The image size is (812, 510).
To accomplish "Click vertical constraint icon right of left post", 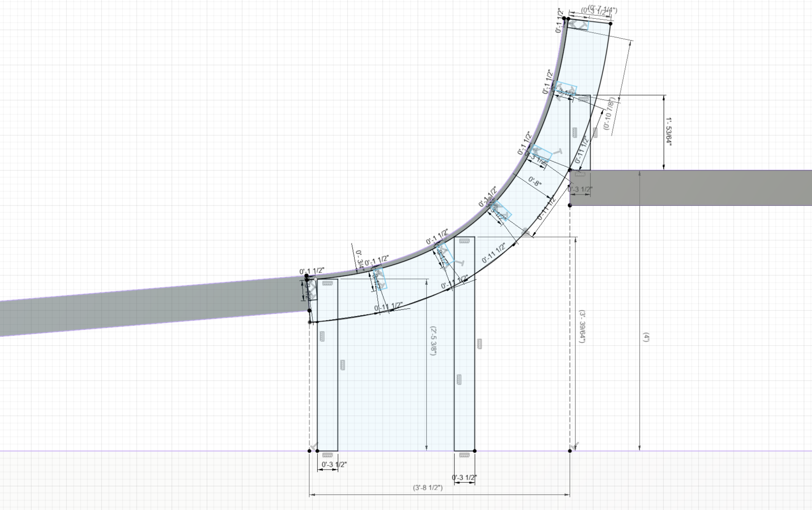I will click(x=343, y=365).
